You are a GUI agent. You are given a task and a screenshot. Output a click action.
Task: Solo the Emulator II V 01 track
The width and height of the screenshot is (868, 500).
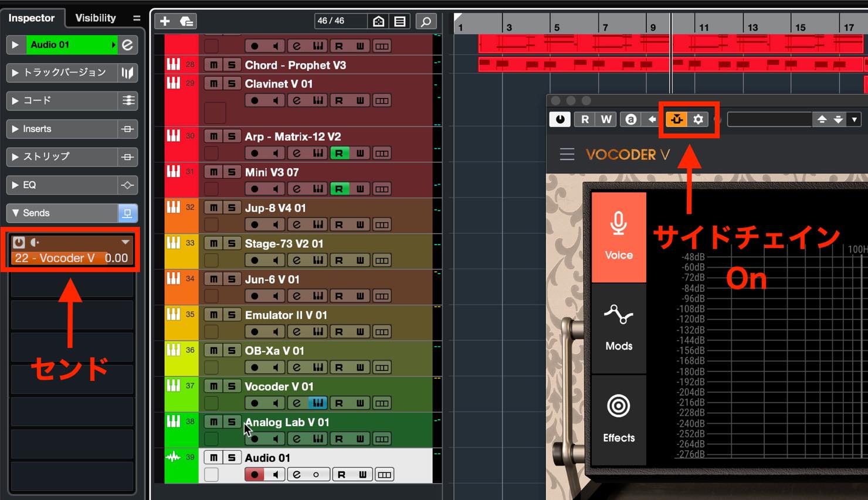[x=232, y=315]
